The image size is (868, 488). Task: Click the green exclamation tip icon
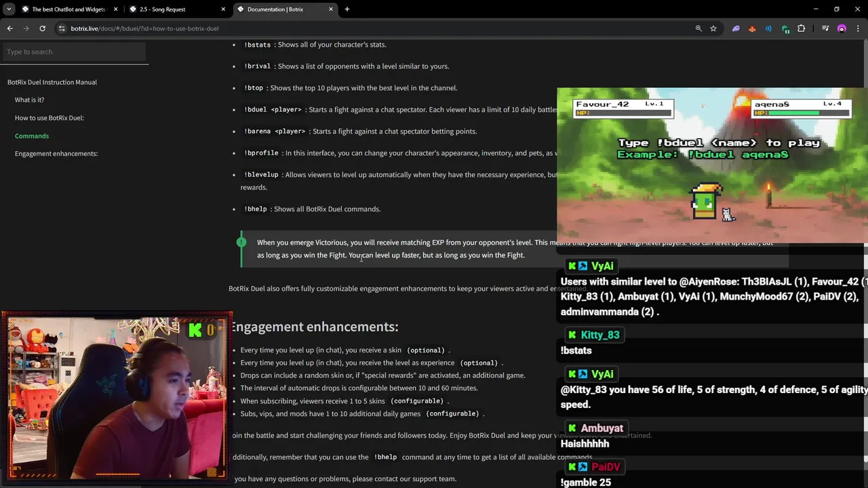click(x=241, y=242)
